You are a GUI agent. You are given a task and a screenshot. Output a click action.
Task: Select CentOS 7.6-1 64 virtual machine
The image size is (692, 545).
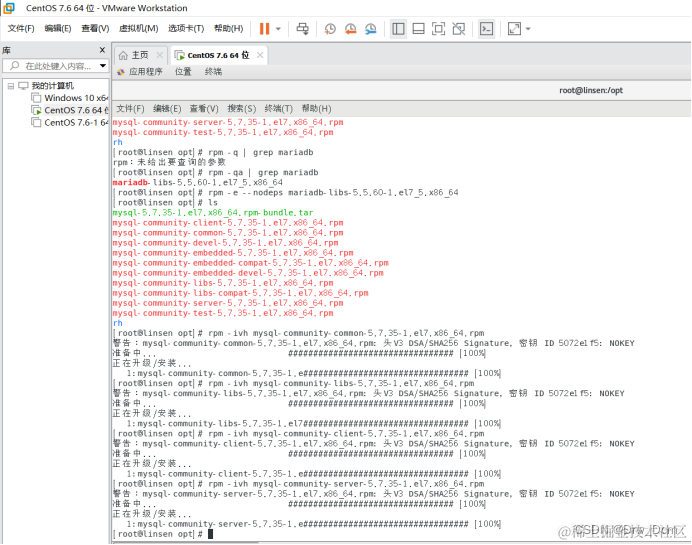[x=75, y=123]
